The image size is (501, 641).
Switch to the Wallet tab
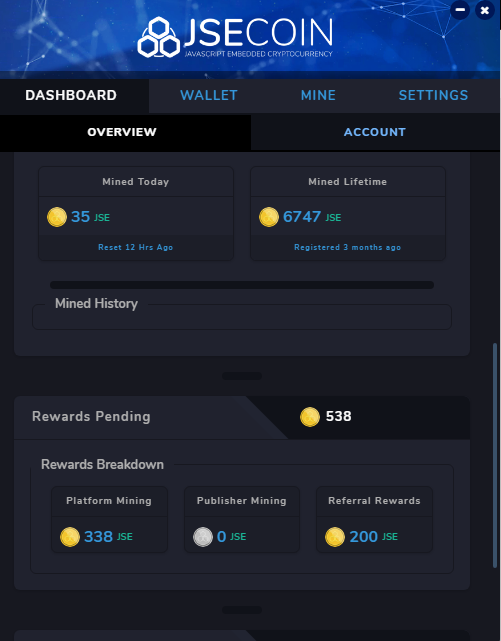tap(209, 95)
